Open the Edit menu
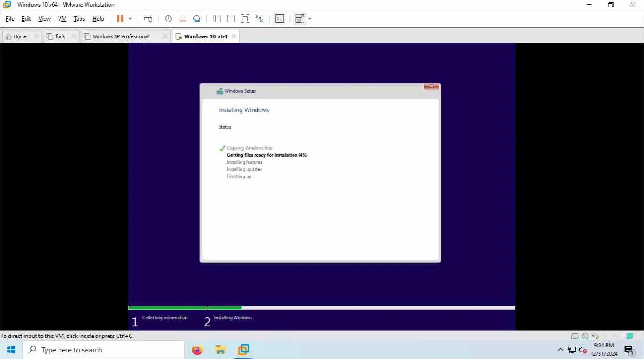The width and height of the screenshot is (644, 359). pyautogui.click(x=26, y=19)
